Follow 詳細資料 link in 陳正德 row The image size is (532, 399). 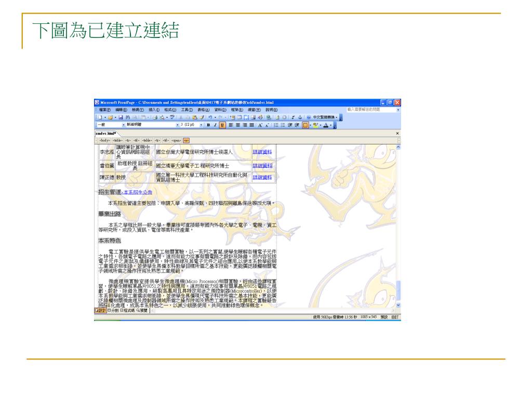pos(262,177)
